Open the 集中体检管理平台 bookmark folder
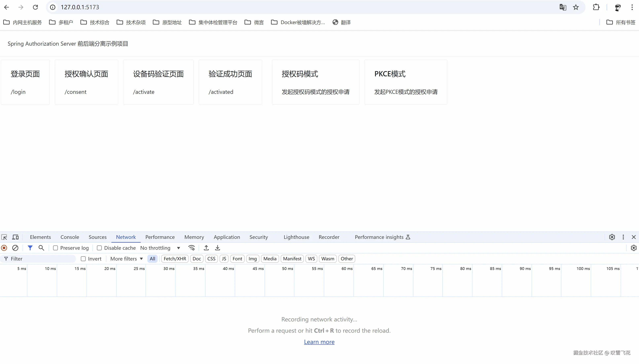 pyautogui.click(x=213, y=22)
